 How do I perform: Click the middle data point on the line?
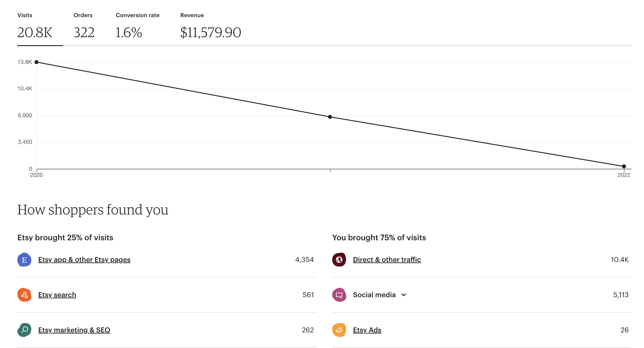point(330,117)
